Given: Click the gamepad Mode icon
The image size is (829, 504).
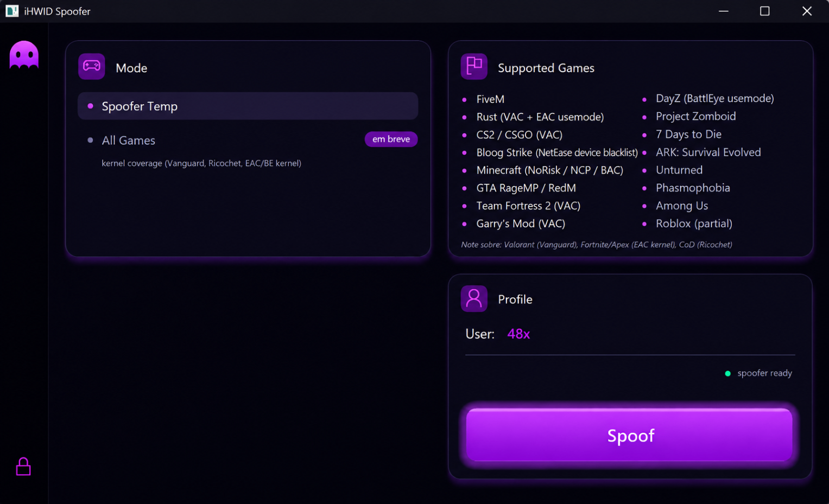Looking at the screenshot, I should click(x=91, y=67).
